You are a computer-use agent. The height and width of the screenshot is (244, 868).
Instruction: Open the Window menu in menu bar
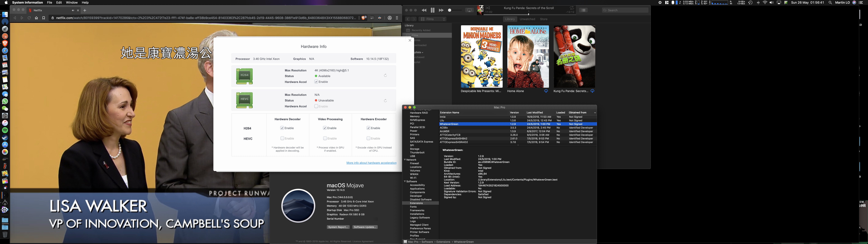click(x=72, y=2)
